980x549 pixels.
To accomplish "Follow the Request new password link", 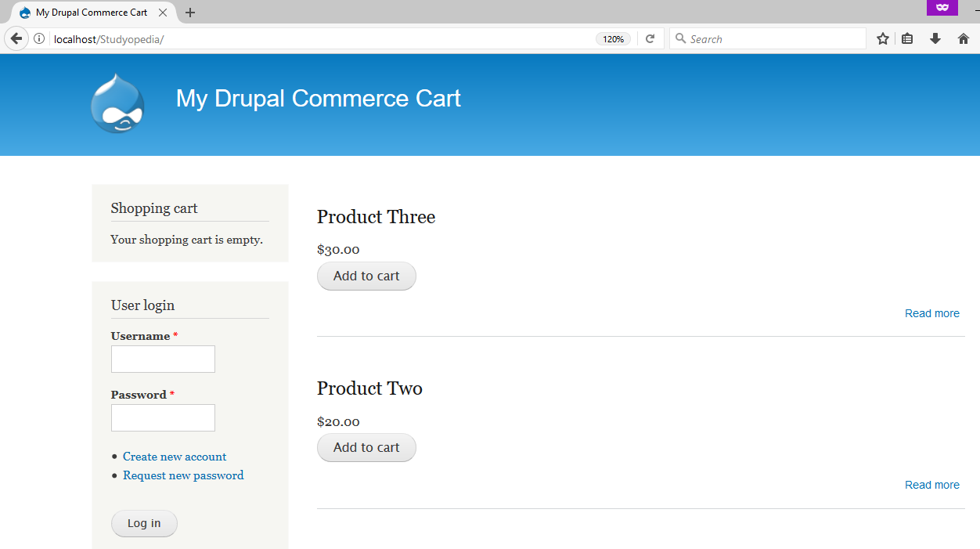I will (183, 475).
